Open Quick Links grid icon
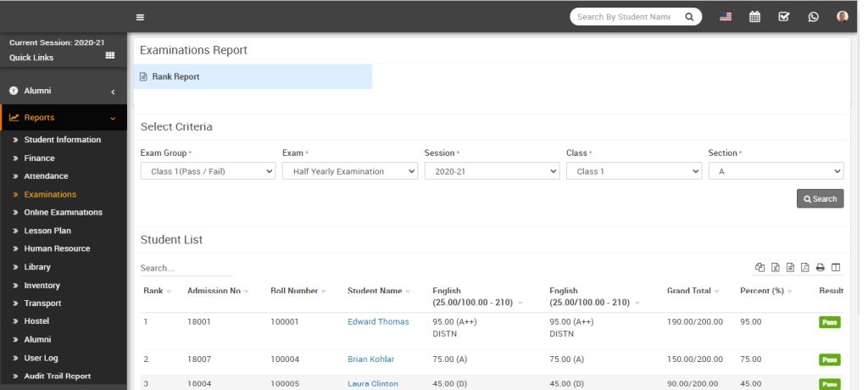The height and width of the screenshot is (390, 868). point(110,56)
